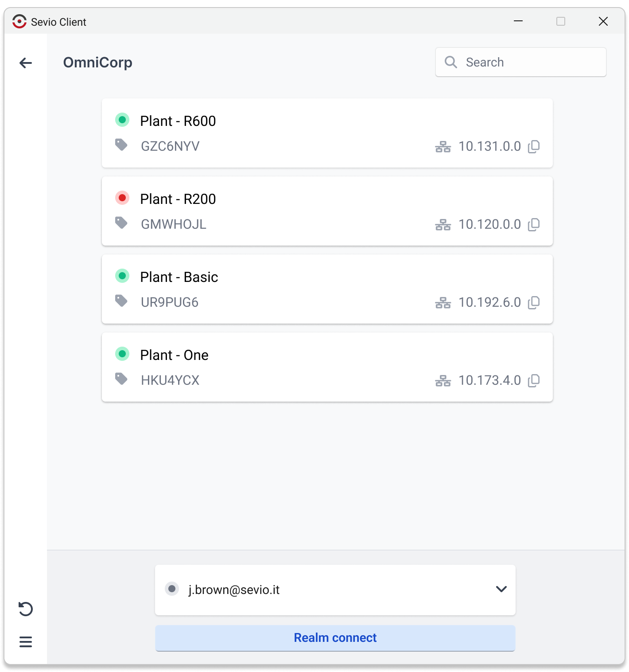Copy the 10.192.6.0 network address
The width and height of the screenshot is (629, 672).
click(534, 302)
